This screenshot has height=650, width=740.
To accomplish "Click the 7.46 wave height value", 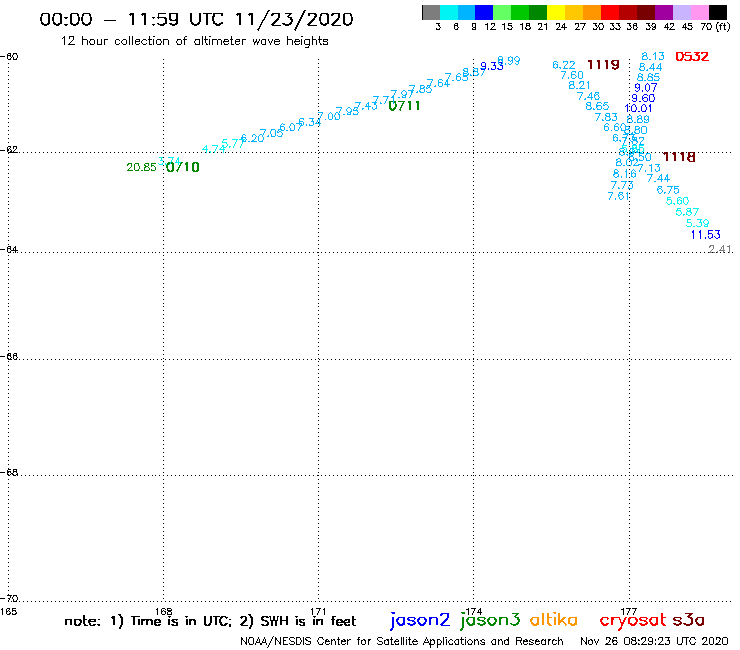I will tap(589, 96).
